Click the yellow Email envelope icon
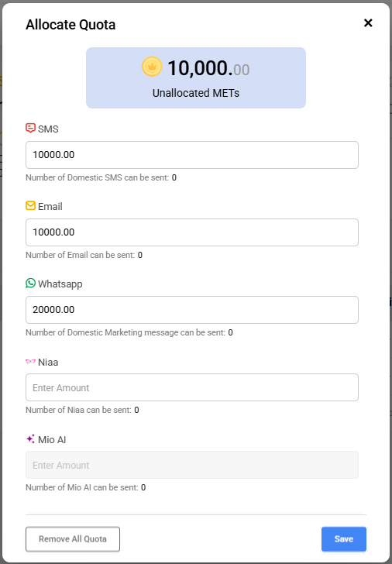Image resolution: width=392 pixels, height=564 pixels. click(30, 205)
